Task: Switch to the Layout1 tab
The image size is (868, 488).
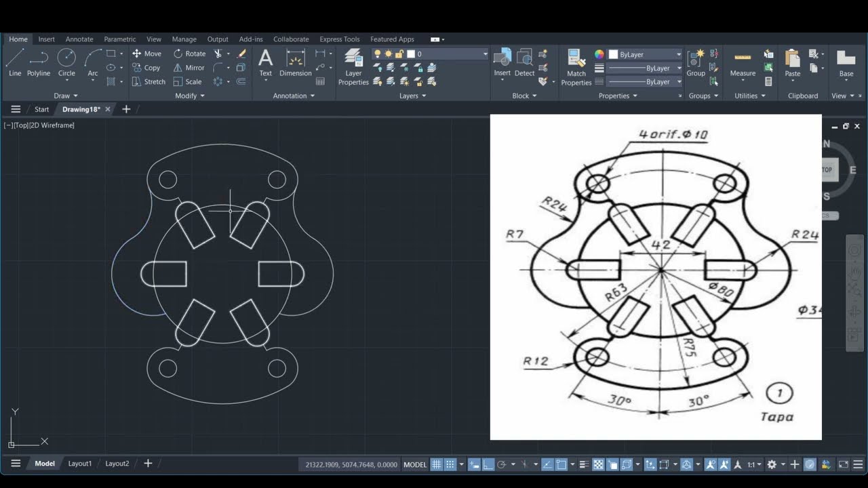Action: click(80, 464)
